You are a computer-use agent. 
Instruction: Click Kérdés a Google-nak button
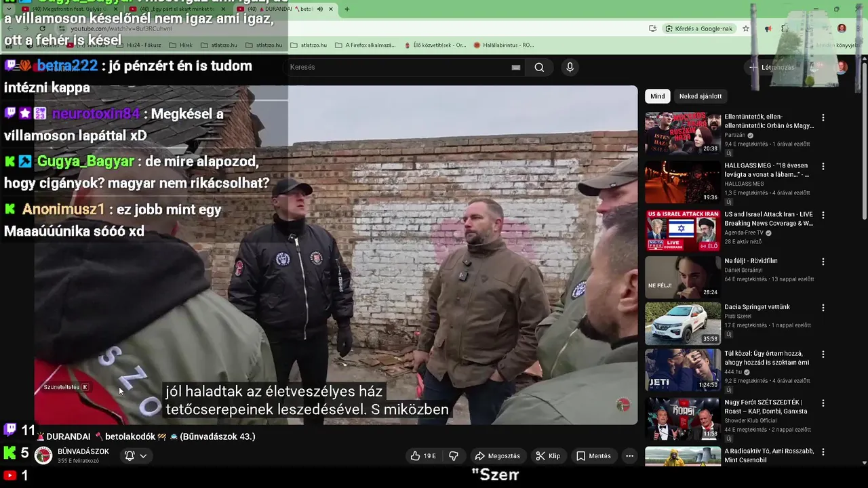(x=699, y=28)
